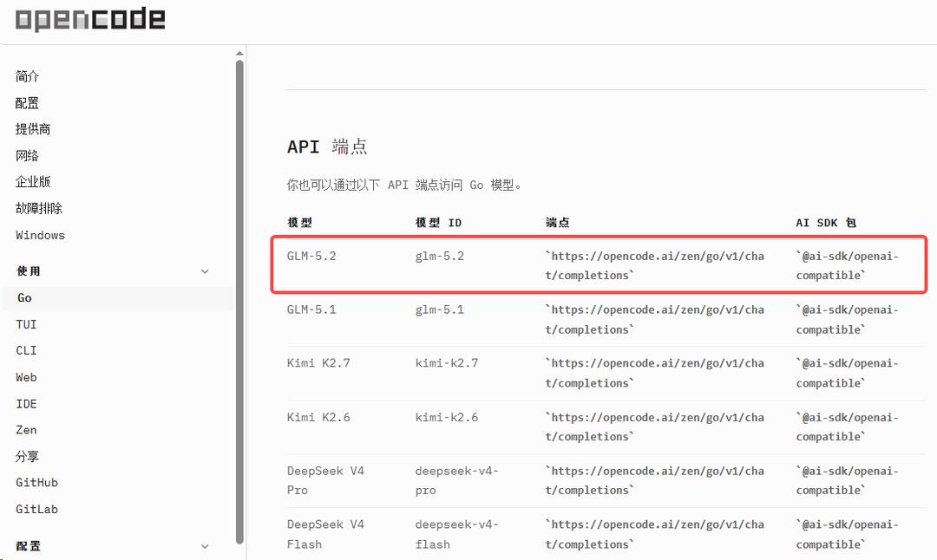Click the SDK package in GLM-5.1 row
937x560 pixels.
[848, 319]
